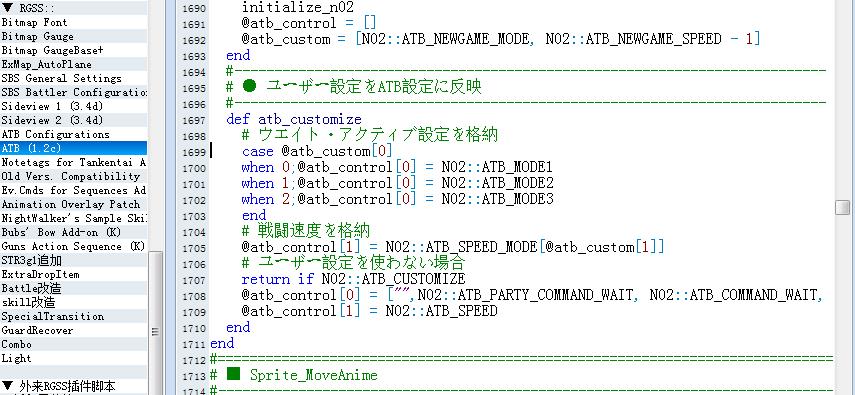The width and height of the screenshot is (855, 395).
Task: Select the GuardRecover script
Action: point(74,330)
